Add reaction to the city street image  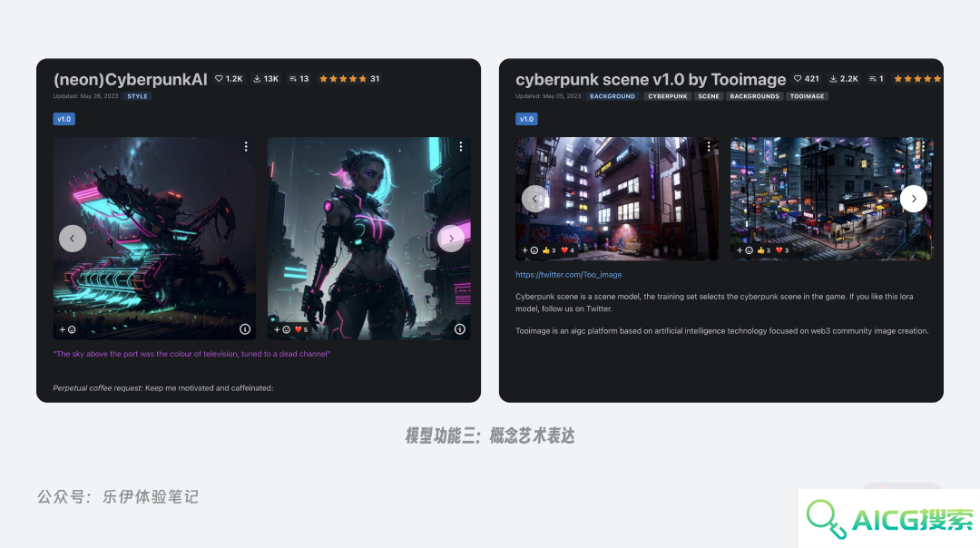[x=744, y=250]
